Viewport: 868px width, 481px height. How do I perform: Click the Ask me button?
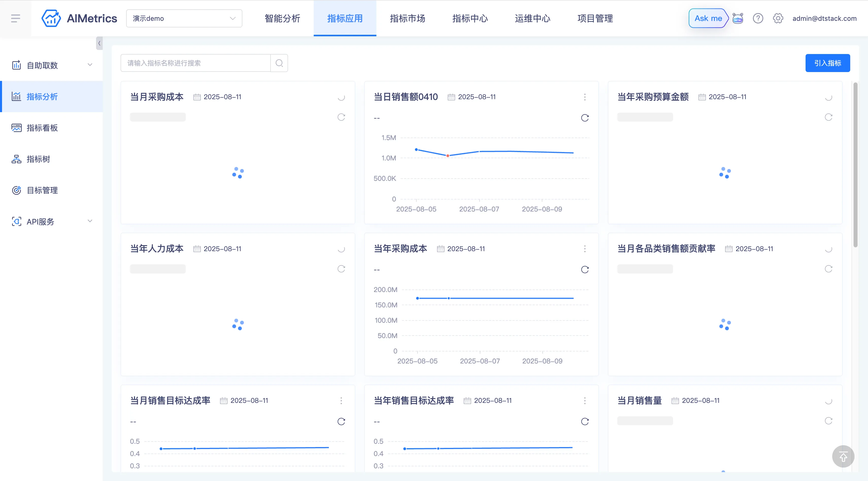(708, 18)
